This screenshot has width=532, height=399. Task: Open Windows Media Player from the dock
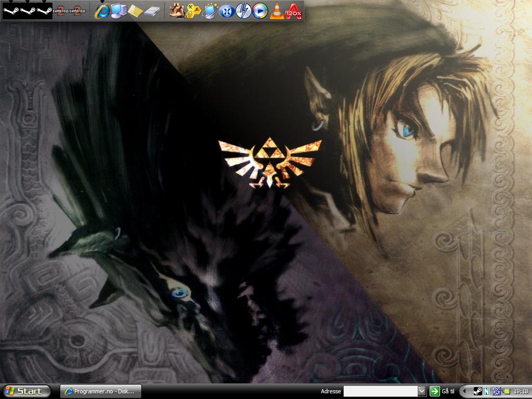click(260, 11)
